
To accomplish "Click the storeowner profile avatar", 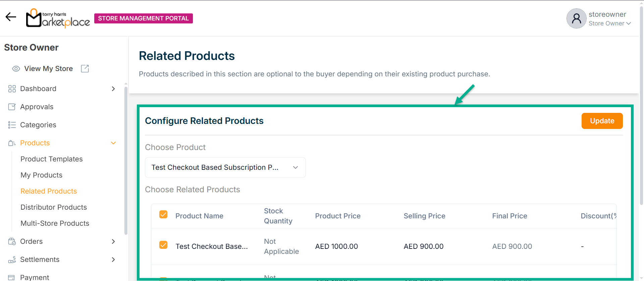I will (x=576, y=18).
